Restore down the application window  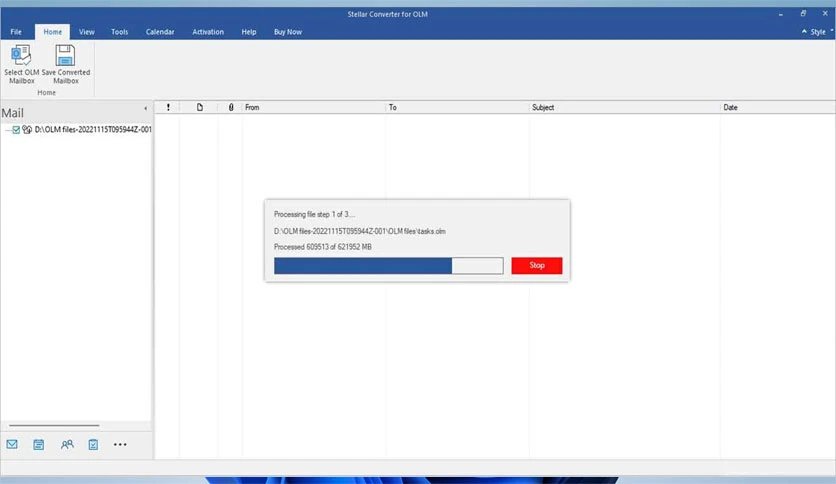(803, 14)
